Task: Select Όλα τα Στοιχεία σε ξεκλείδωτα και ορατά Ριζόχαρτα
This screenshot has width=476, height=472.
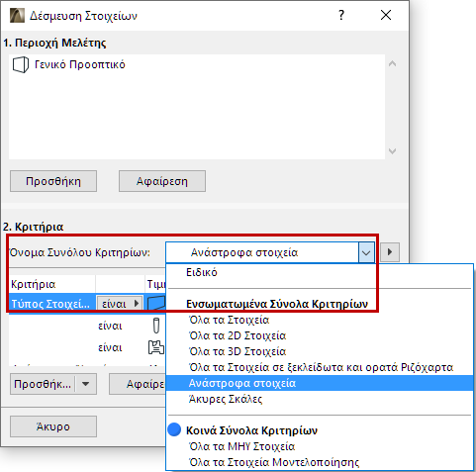Action: coord(321,367)
